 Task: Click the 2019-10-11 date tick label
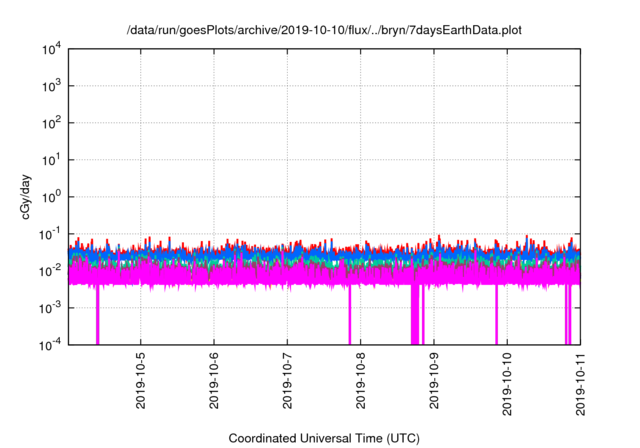pos(580,384)
